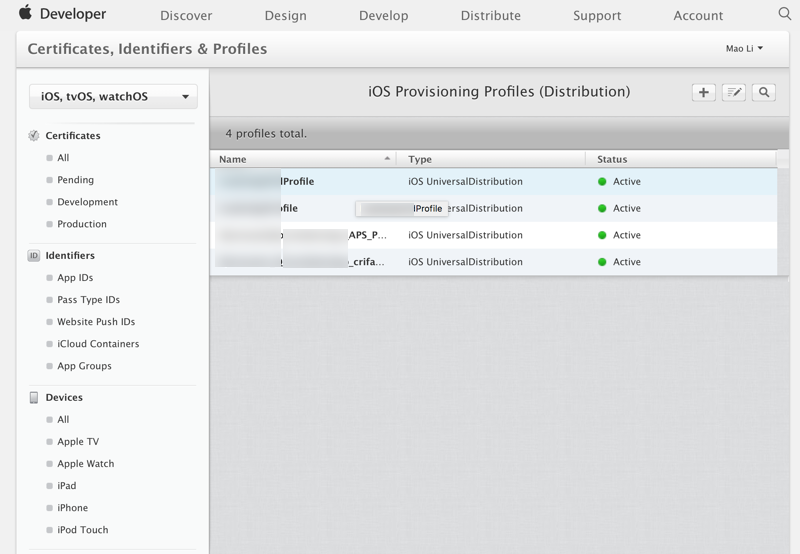Open search with top magnifier icon
The width and height of the screenshot is (800, 554).
[x=784, y=14]
